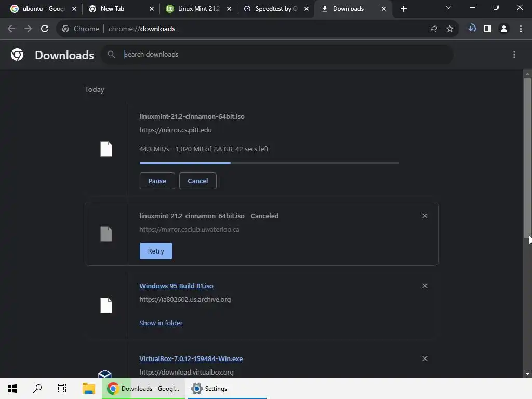Open the VirtualBox-7.0.12-159484-Win.exe link

click(191, 358)
